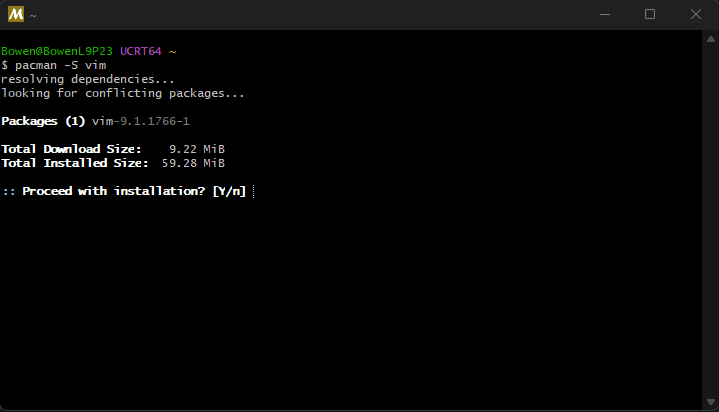Screen dimensions: 719x412
Task: Click the empty title bar area
Action: coord(300,15)
